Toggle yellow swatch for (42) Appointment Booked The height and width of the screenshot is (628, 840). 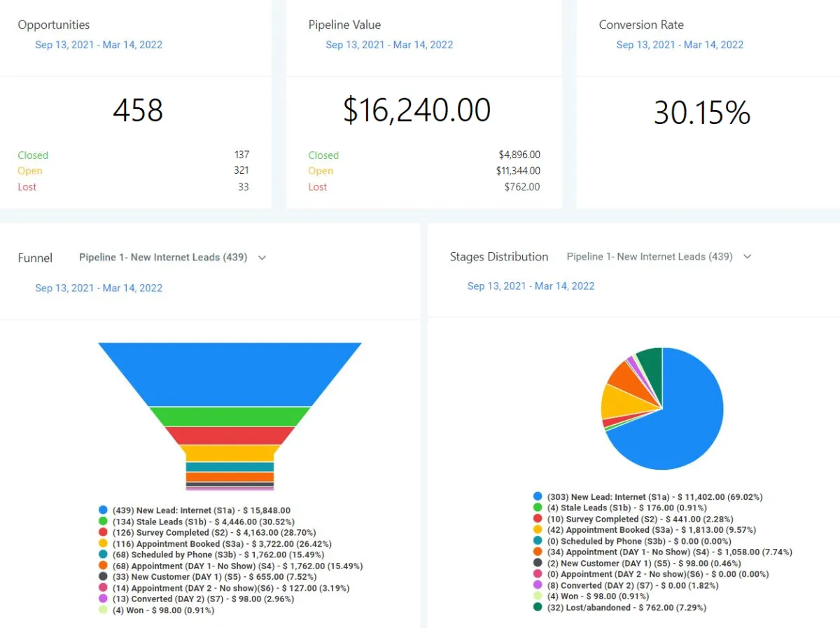(x=538, y=530)
